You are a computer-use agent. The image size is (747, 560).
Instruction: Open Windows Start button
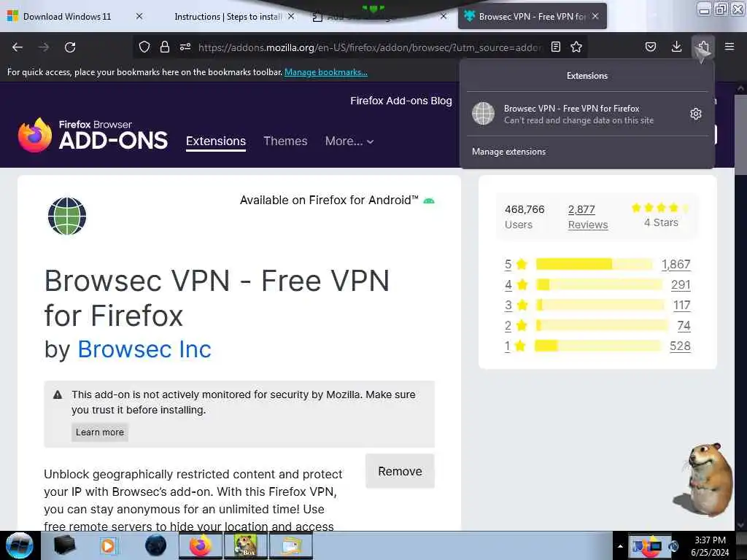pyautogui.click(x=20, y=545)
